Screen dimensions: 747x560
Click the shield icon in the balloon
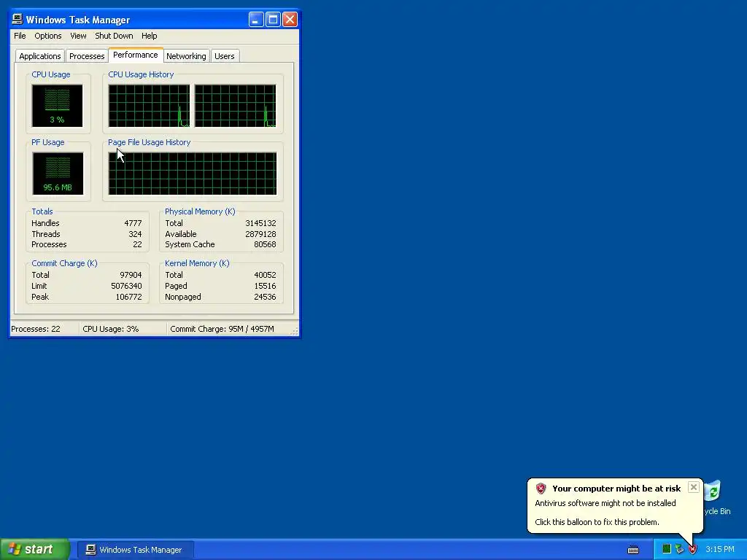(541, 488)
